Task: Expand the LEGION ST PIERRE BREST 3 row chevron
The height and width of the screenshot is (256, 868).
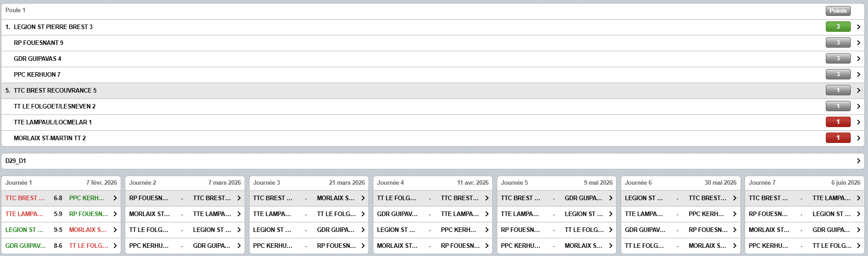Action: pos(858,27)
